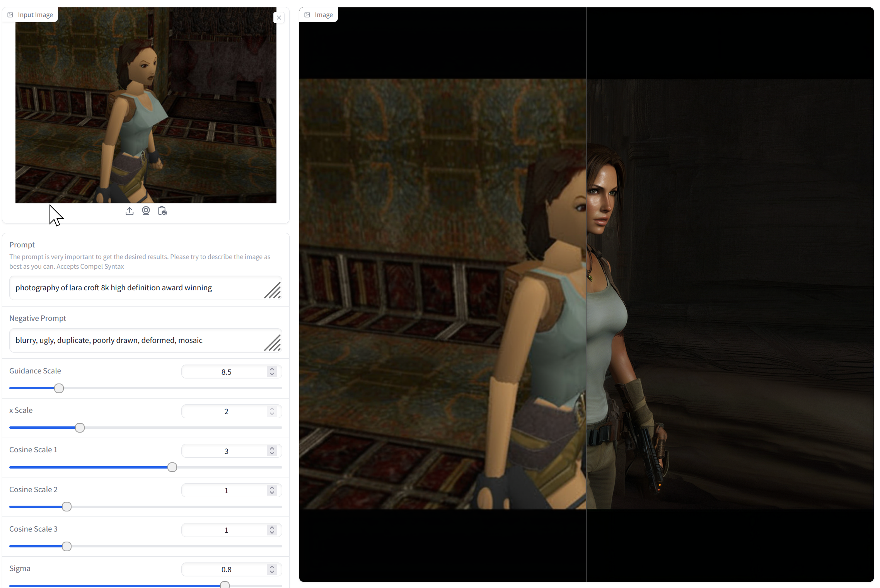Click the 'Guidance Scale' label
The image size is (880, 588).
tap(35, 371)
